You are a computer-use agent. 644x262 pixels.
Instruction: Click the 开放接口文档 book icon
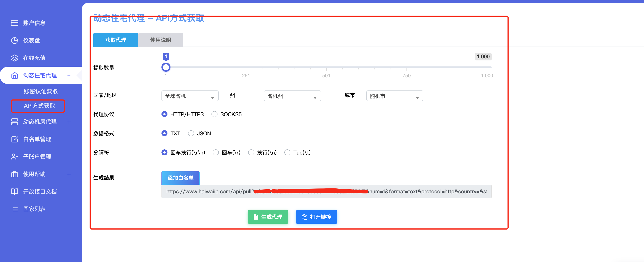click(14, 191)
